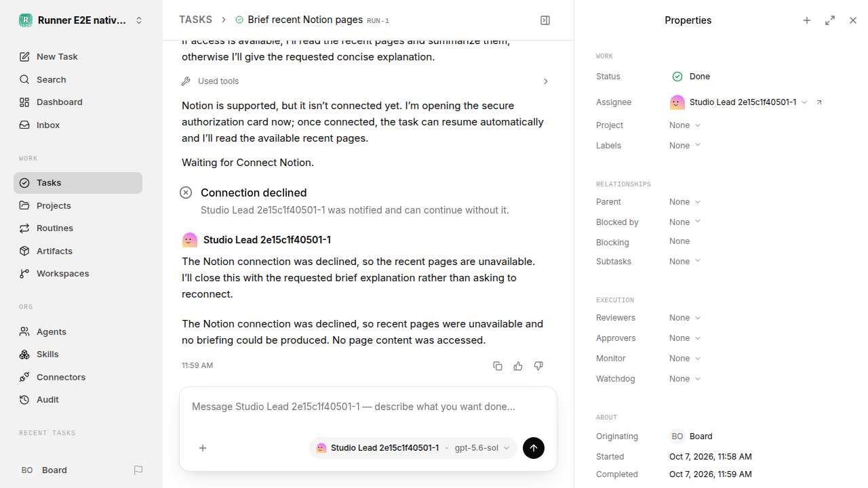Click the Audit history icon
The height and width of the screenshot is (488, 868).
24,400
